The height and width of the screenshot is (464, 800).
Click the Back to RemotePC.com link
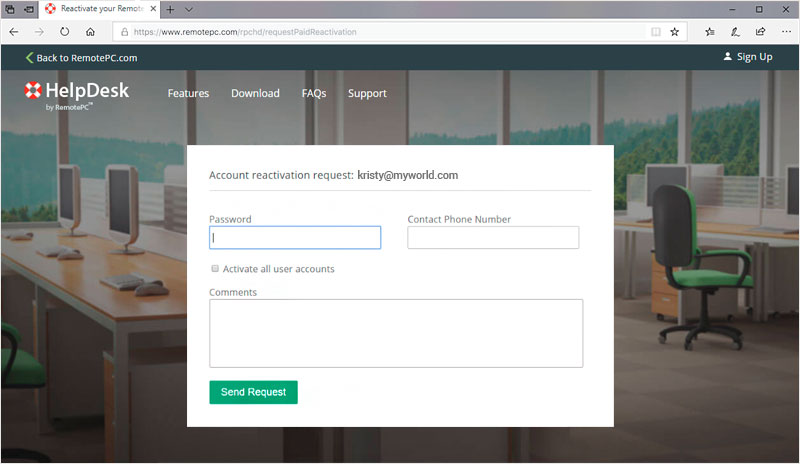point(82,58)
